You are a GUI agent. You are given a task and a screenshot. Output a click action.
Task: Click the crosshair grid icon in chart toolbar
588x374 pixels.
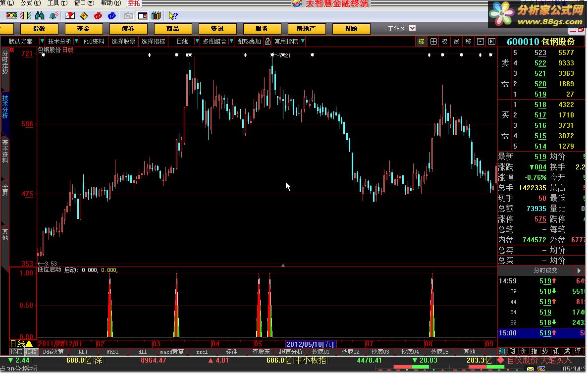pos(433,41)
